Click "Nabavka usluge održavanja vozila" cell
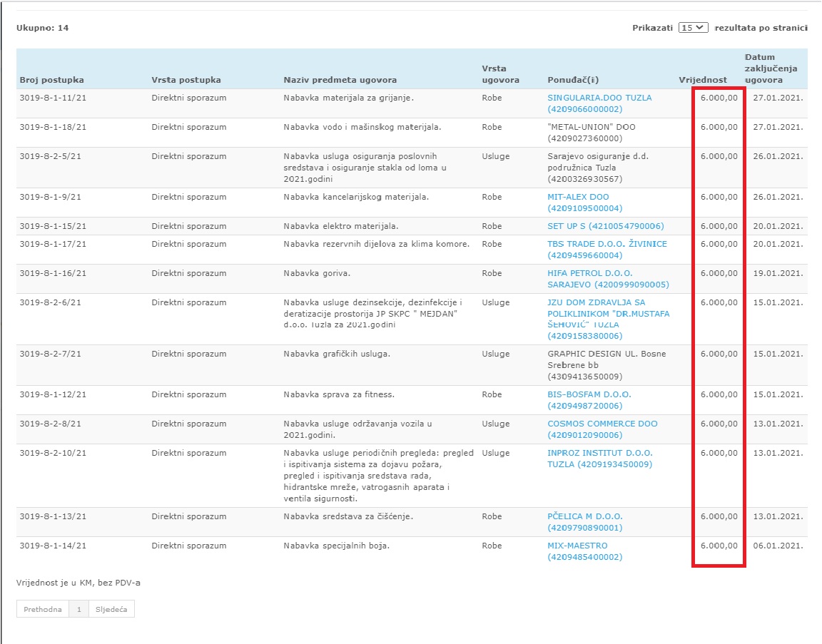The width and height of the screenshot is (822, 644). tap(357, 429)
